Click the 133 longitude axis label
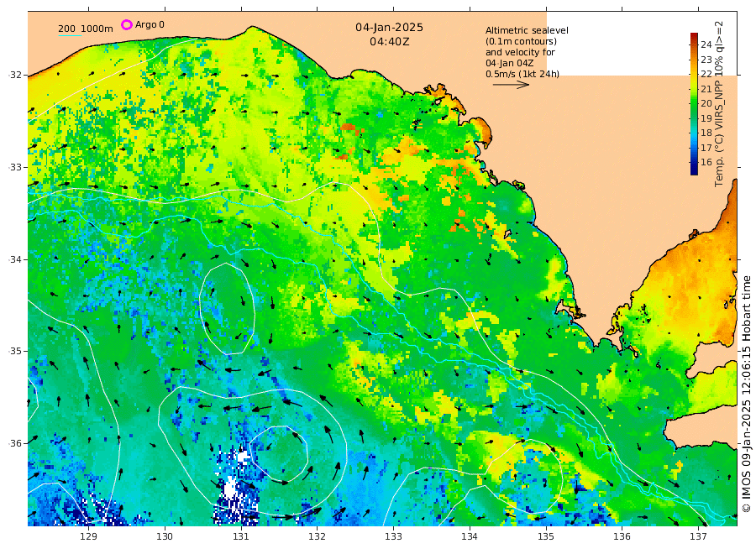 (x=393, y=536)
